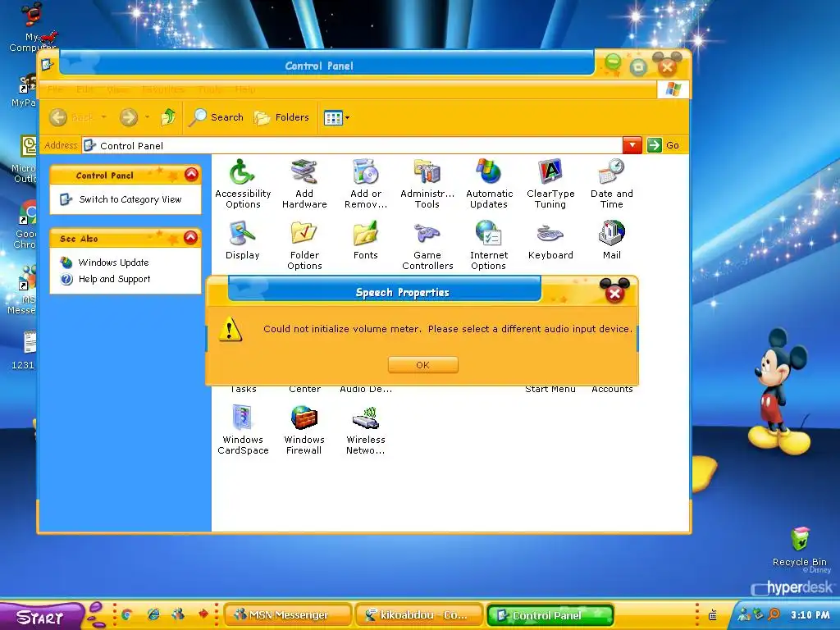840x630 pixels.
Task: Open the File menu
Action: click(x=55, y=89)
